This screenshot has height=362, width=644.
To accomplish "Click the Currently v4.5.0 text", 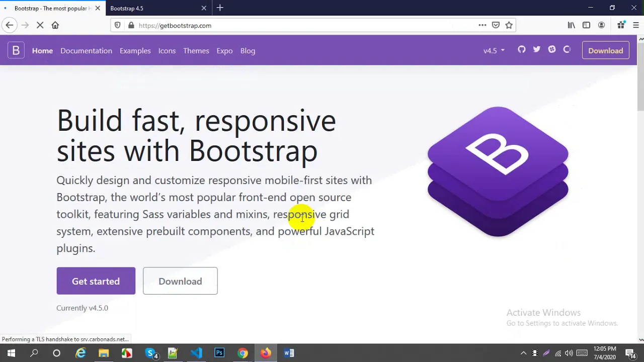I will tap(82, 308).
